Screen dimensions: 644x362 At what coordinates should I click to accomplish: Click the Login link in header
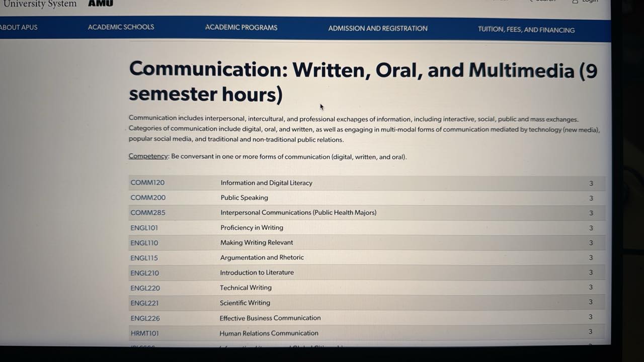pyautogui.click(x=585, y=2)
